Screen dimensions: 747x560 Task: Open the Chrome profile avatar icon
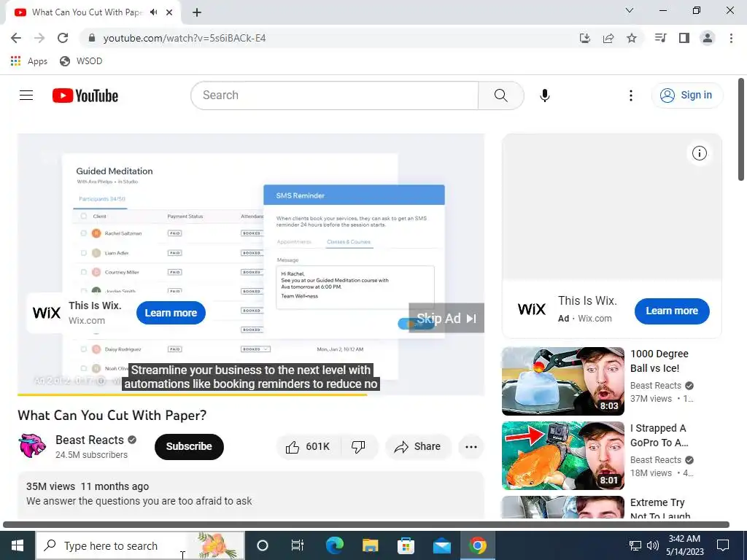(x=708, y=38)
